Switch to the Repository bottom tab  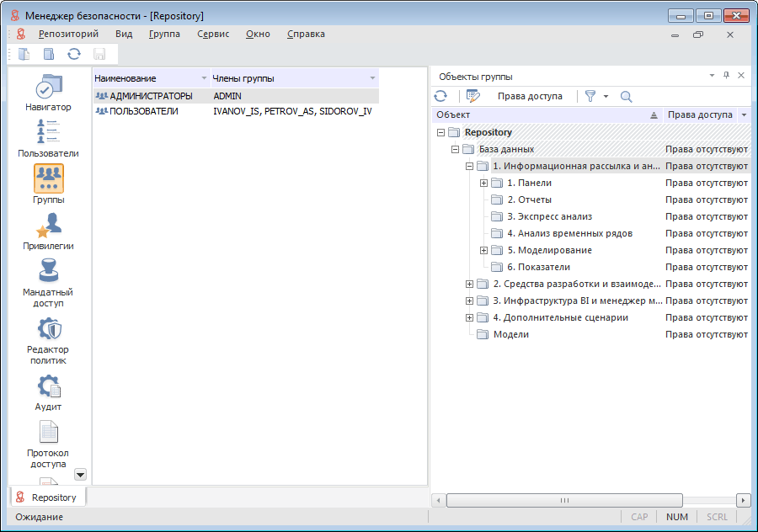pos(48,497)
